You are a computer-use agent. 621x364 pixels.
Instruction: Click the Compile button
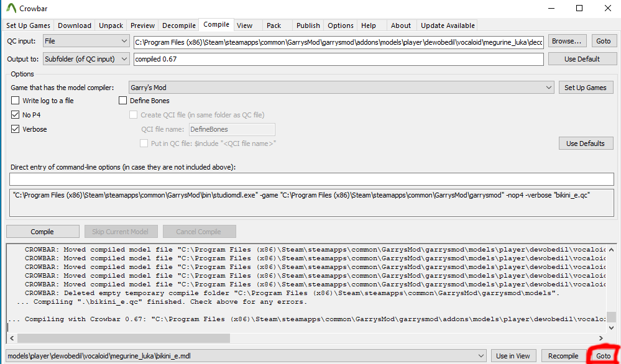coord(42,232)
